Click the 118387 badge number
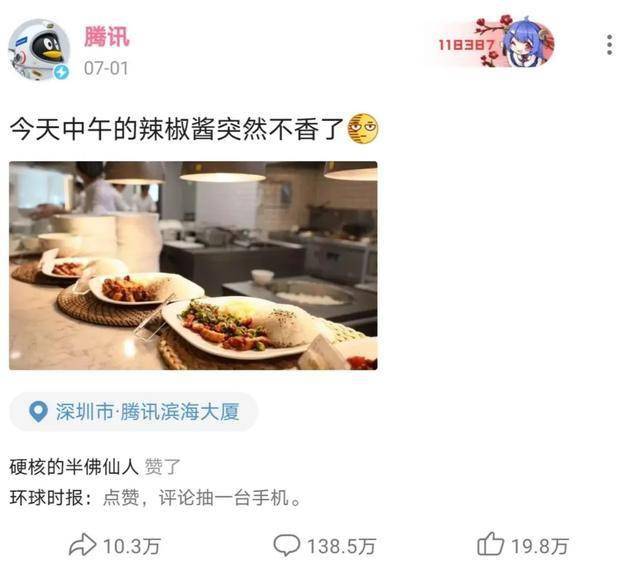 pyautogui.click(x=467, y=44)
